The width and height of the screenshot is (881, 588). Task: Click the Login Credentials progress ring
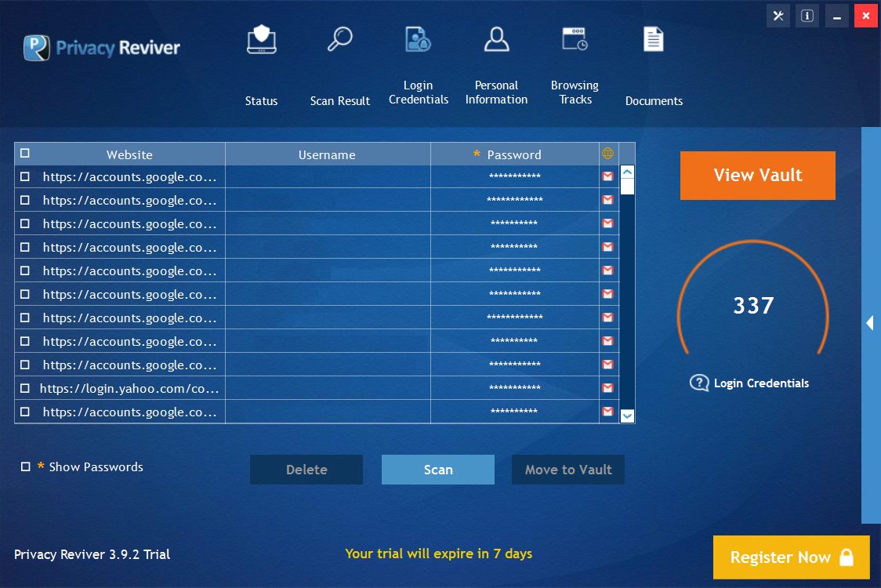point(752,306)
